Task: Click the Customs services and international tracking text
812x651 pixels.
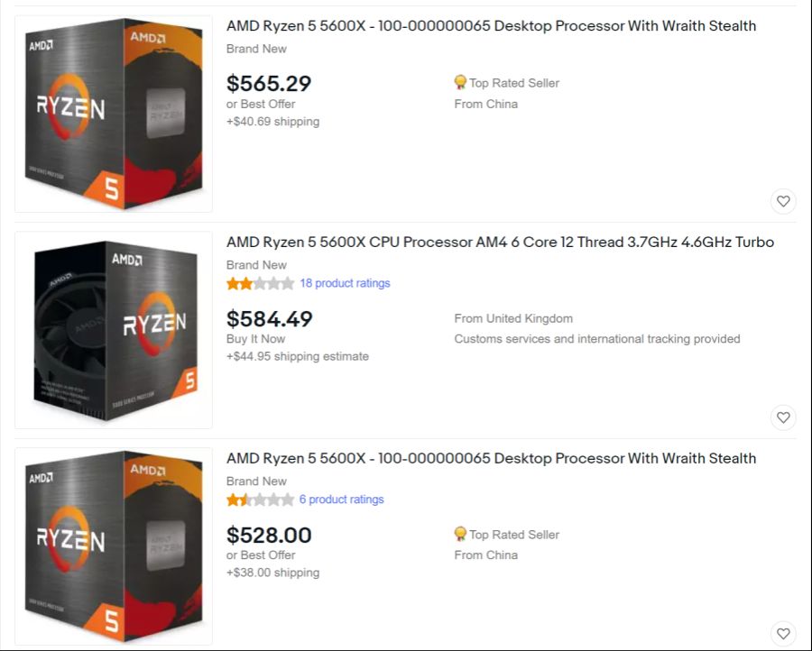Action: click(596, 339)
